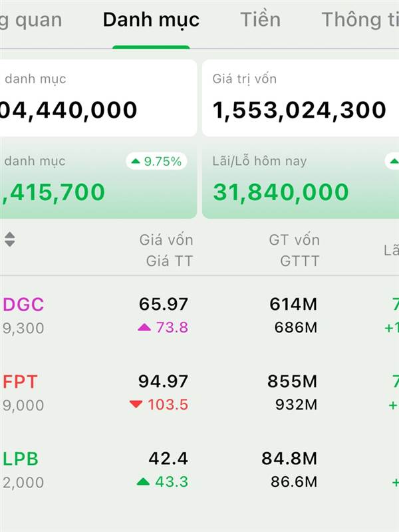Switch to the Danh mục tab
This screenshot has width=399, height=532.
click(151, 20)
